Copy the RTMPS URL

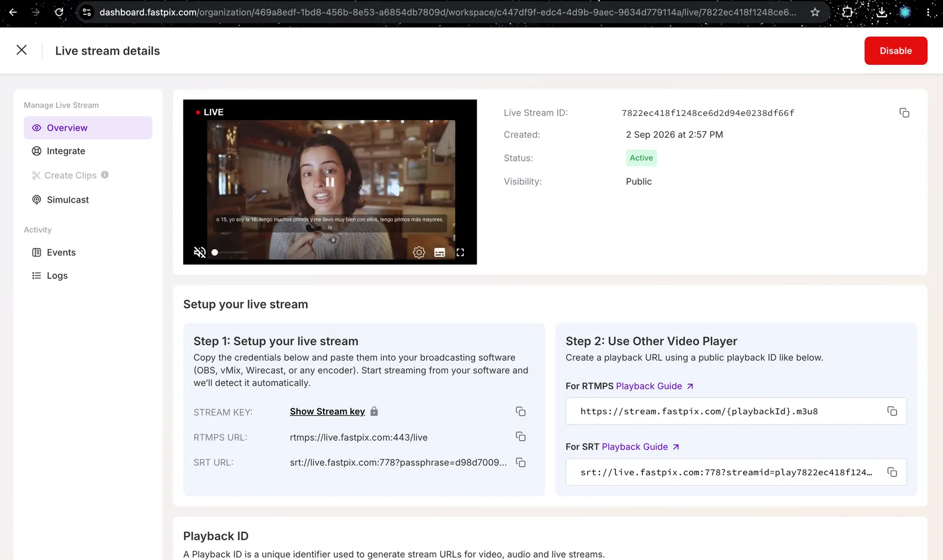click(x=520, y=437)
